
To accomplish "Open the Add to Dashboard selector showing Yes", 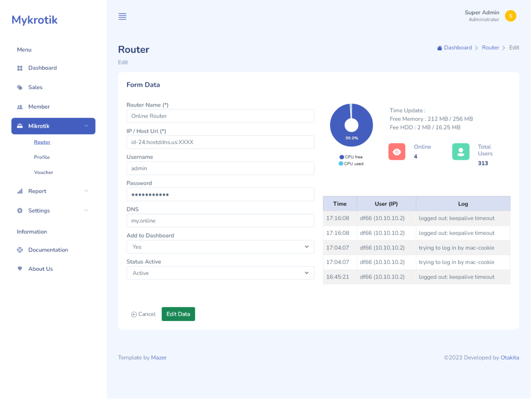I will tap(220, 247).
